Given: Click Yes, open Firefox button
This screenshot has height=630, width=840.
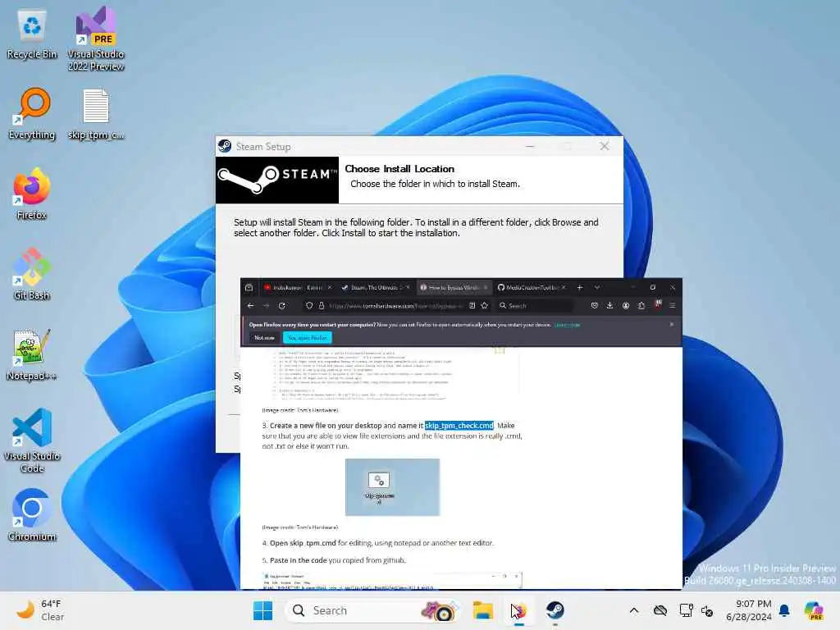Looking at the screenshot, I should pos(308,337).
